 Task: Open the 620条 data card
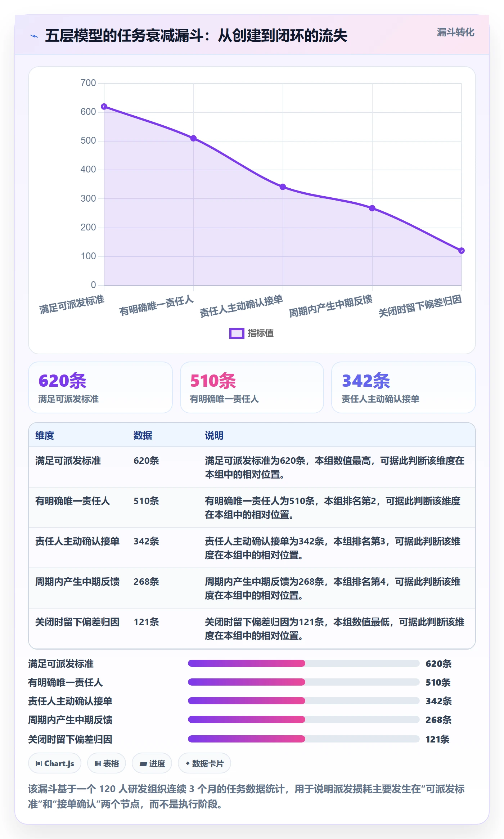click(x=100, y=387)
